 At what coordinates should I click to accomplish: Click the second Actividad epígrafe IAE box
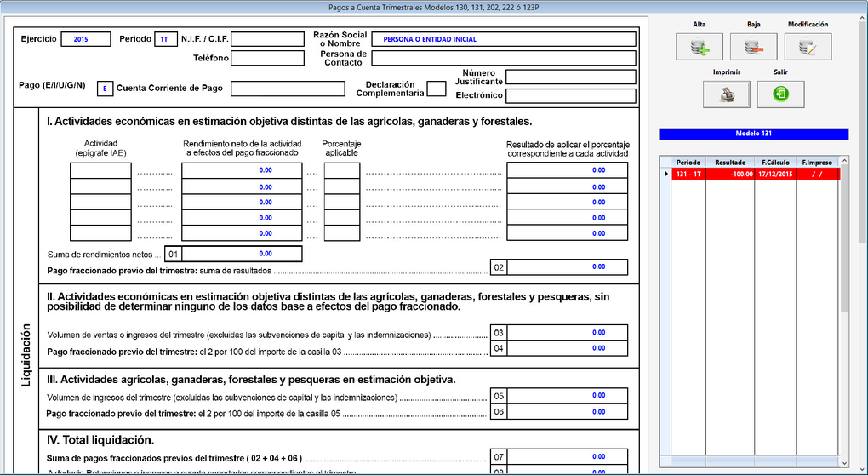pos(100,186)
